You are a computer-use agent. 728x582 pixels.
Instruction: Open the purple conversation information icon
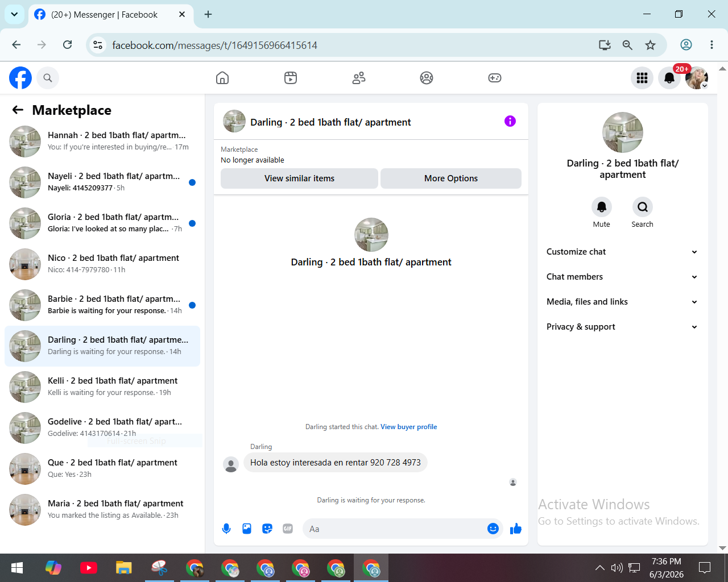510,121
